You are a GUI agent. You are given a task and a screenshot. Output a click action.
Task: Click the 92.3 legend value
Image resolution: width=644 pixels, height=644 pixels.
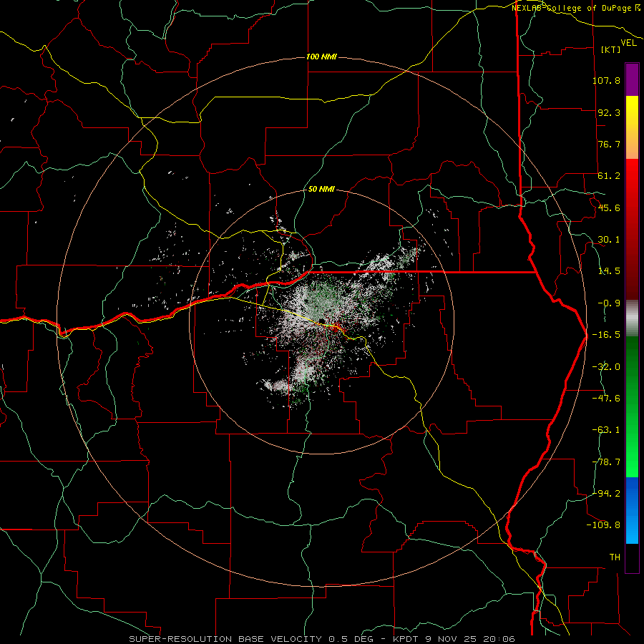pyautogui.click(x=609, y=112)
